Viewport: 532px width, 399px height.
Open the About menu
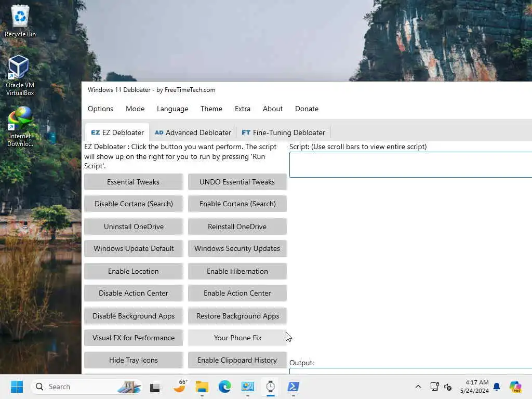tap(272, 109)
